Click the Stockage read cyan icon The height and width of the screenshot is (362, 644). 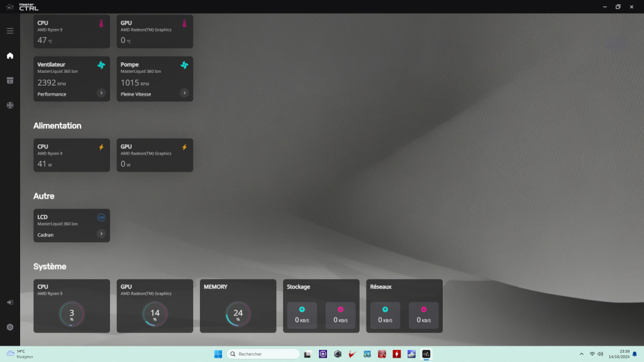[x=302, y=309]
